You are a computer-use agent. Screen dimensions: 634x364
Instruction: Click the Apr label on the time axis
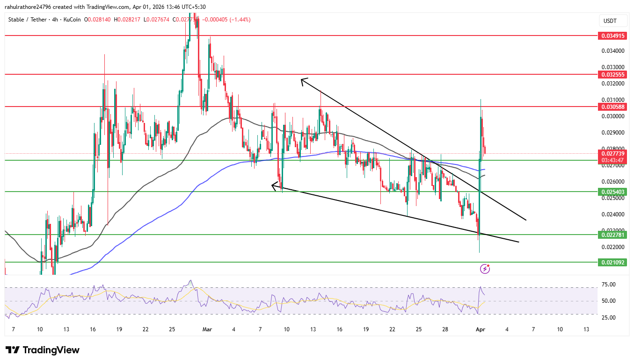481,329
